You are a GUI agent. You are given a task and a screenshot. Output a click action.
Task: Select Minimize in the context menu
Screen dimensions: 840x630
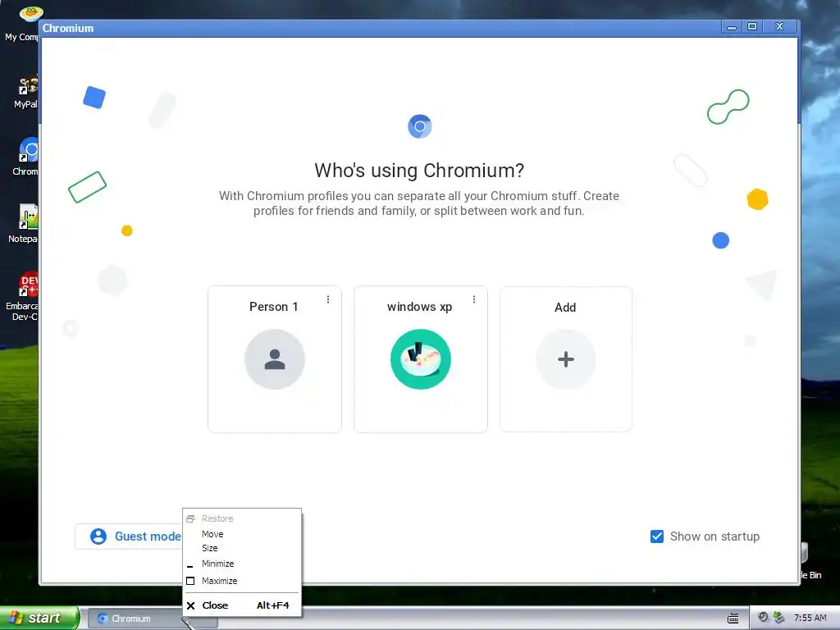(x=242, y=564)
